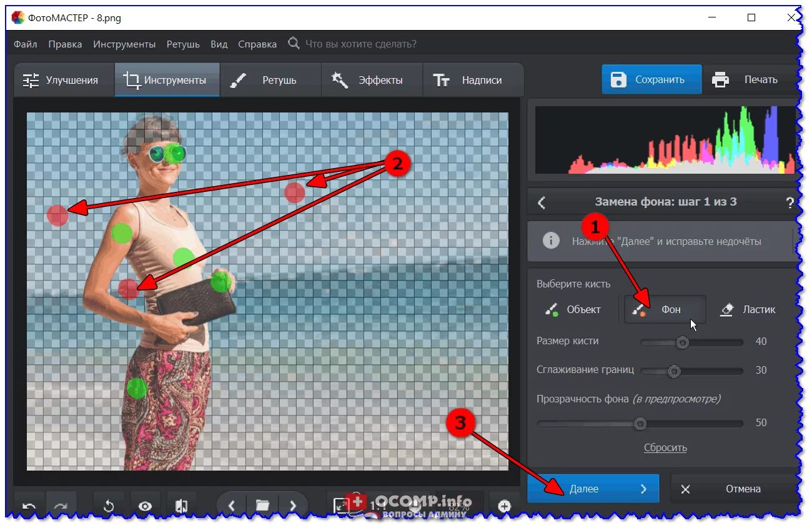Click the Размер кисти slider handle
This screenshot has width=812, height=528.
683,342
